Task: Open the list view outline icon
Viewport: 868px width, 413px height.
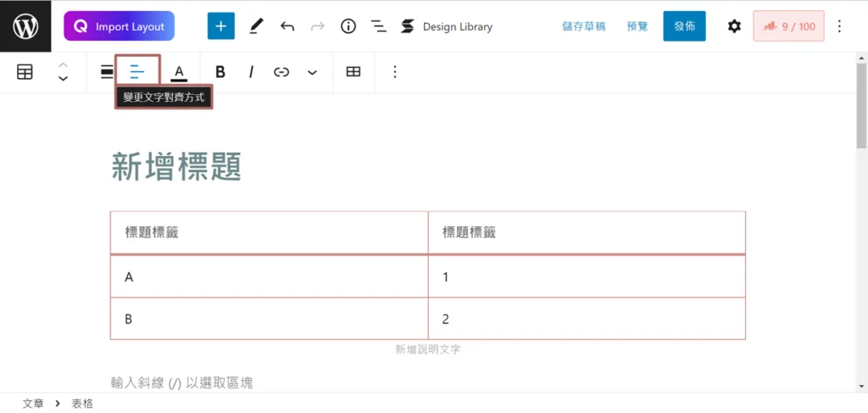Action: (x=379, y=26)
